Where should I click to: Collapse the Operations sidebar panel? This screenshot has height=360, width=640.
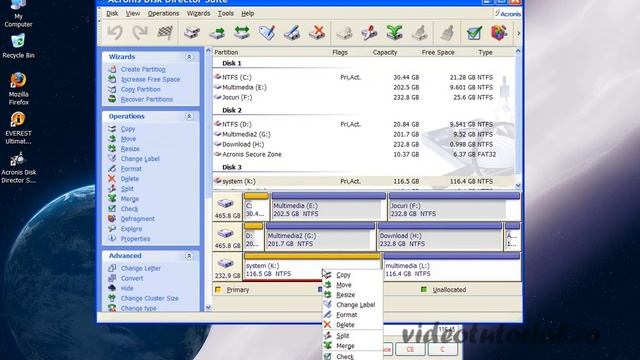(x=189, y=116)
